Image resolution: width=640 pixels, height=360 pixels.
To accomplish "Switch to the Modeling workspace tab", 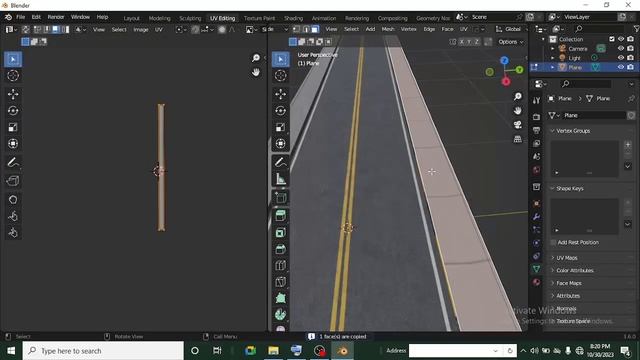I will 160,18.
